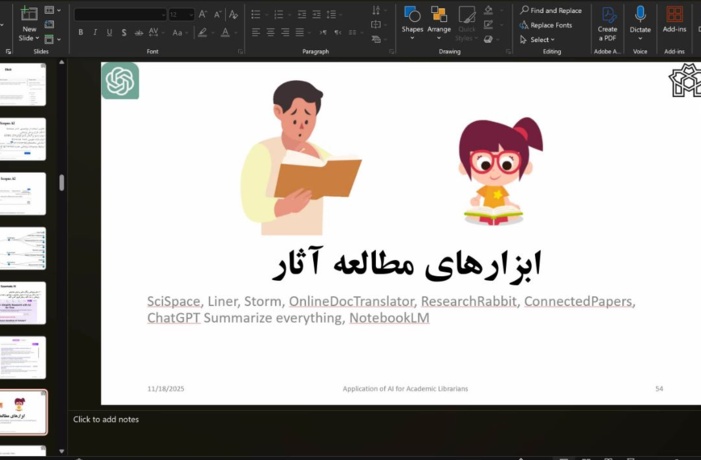Convert to SmartArt icon
Image resolution: width=701 pixels, height=460 pixels.
pos(378,39)
